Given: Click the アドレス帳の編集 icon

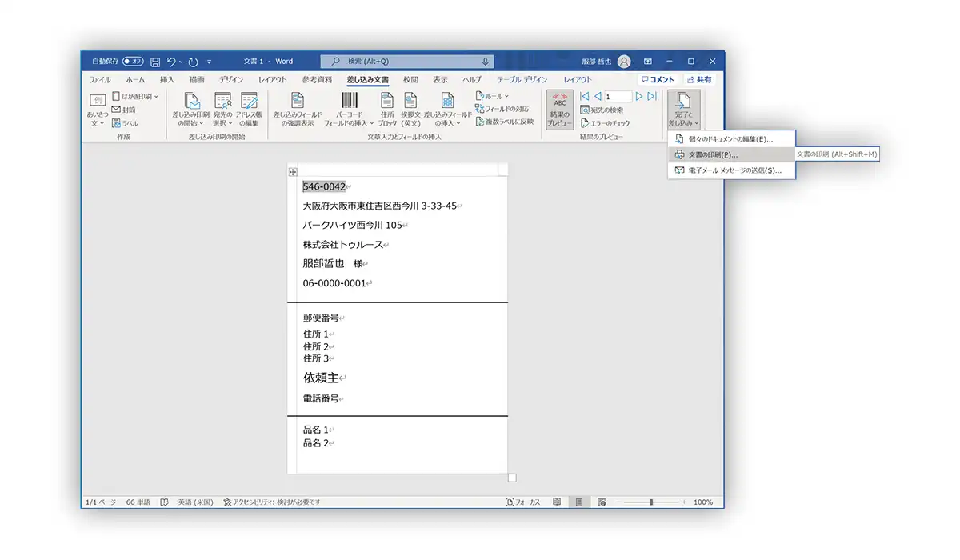Looking at the screenshot, I should 249,109.
